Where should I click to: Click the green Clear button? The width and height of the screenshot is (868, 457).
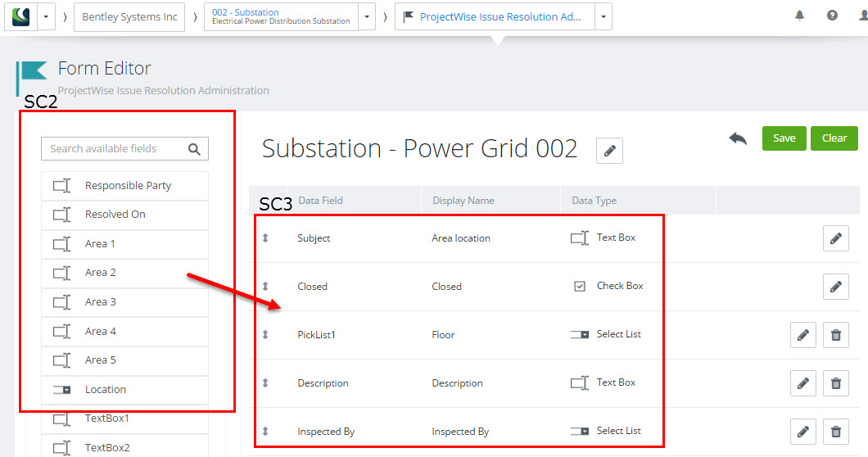pyautogui.click(x=834, y=138)
